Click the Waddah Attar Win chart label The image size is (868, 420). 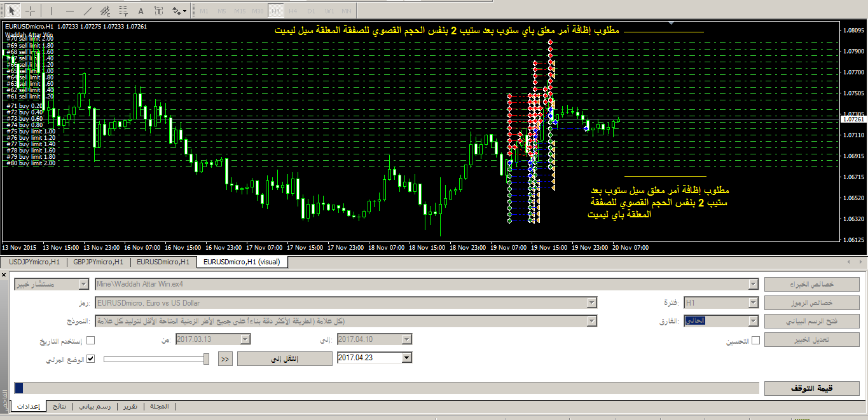pos(29,34)
